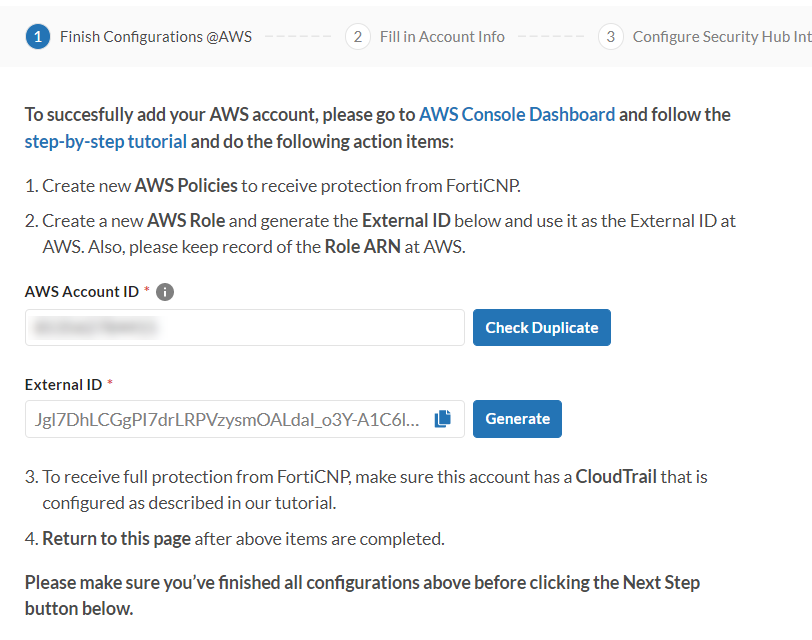Click the AWS Account ID field label
Viewport: 812px width, 640px height.
(x=82, y=292)
